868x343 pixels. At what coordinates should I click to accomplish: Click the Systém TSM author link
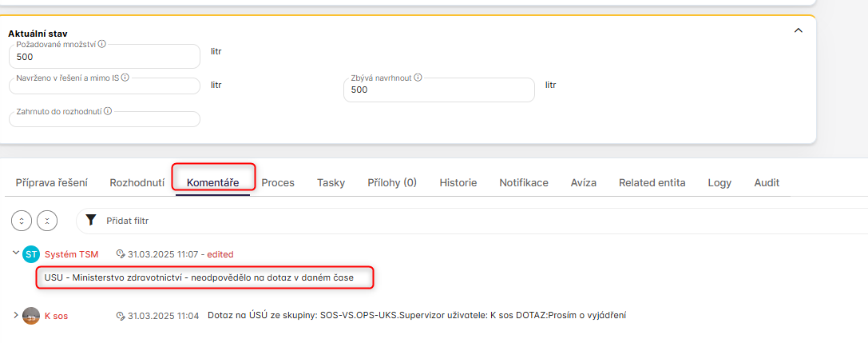coord(71,254)
